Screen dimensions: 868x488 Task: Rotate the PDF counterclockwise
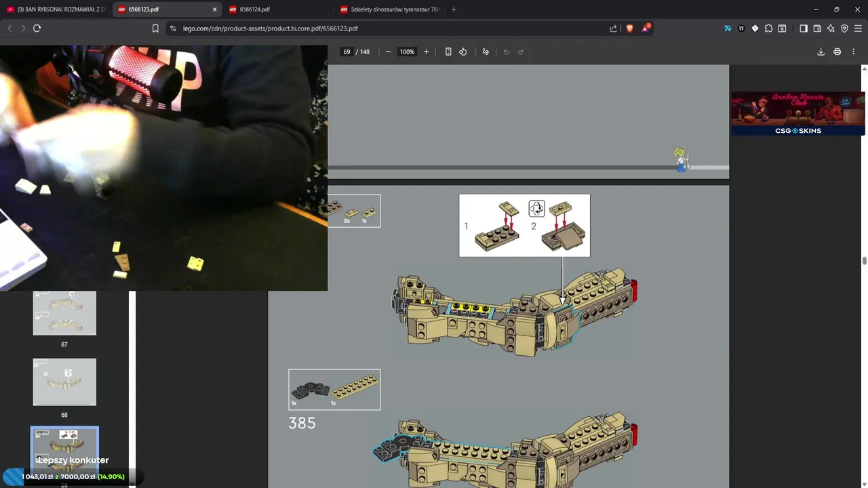click(x=463, y=52)
